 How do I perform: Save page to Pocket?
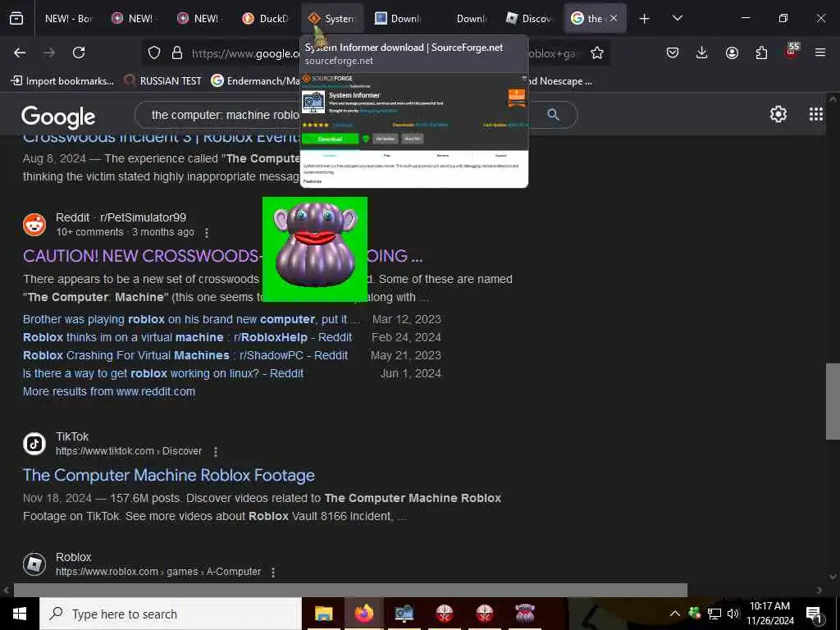[673, 52]
